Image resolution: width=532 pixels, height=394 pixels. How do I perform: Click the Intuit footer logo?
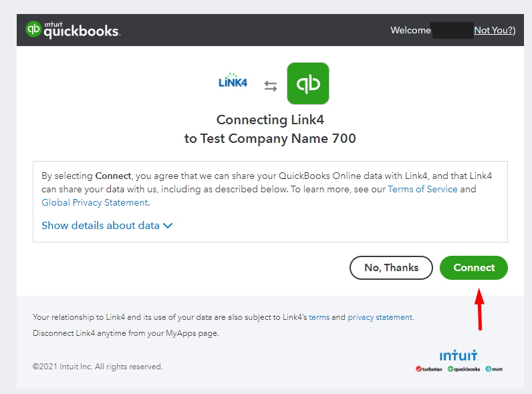[458, 355]
